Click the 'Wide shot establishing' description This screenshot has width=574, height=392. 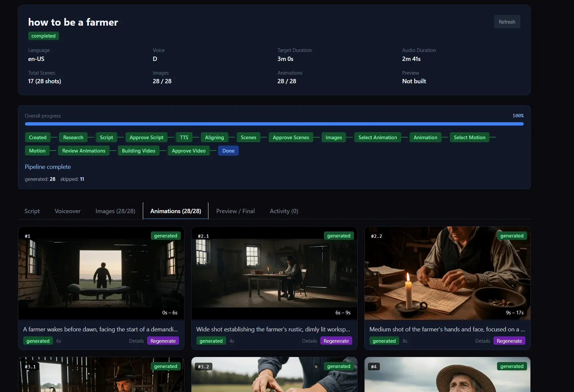tap(273, 329)
